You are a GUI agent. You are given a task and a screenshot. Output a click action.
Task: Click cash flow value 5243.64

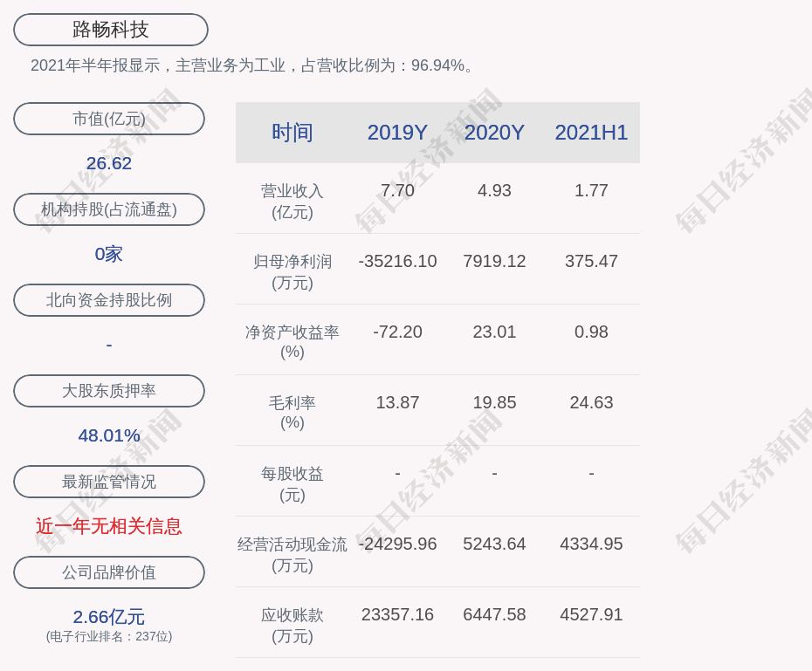(494, 544)
